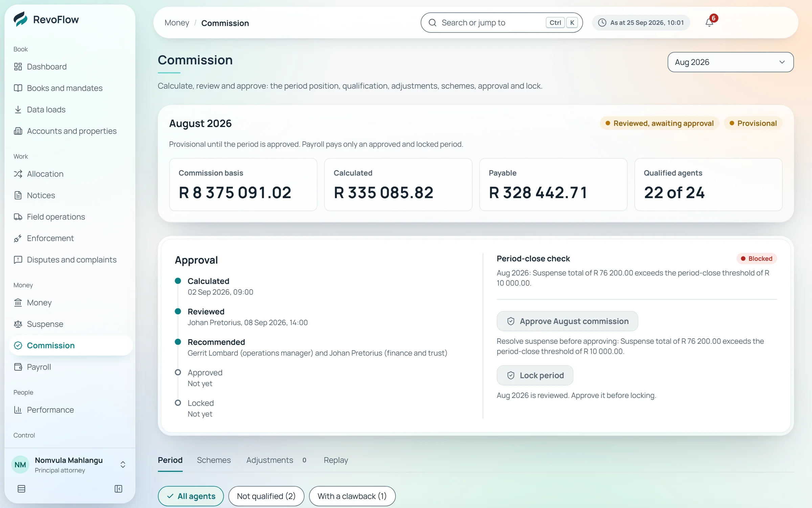This screenshot has width=812, height=508.
Task: Click the Money breadcrumb link
Action: [177, 23]
